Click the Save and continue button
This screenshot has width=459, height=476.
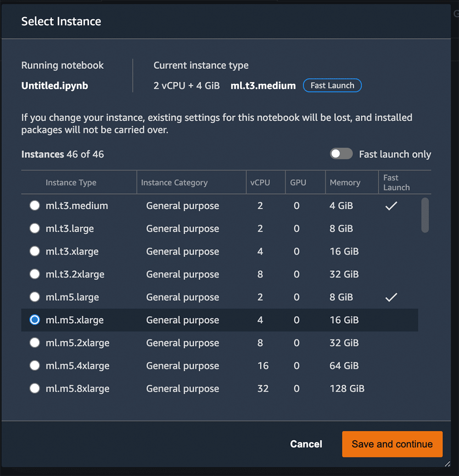[392, 444]
